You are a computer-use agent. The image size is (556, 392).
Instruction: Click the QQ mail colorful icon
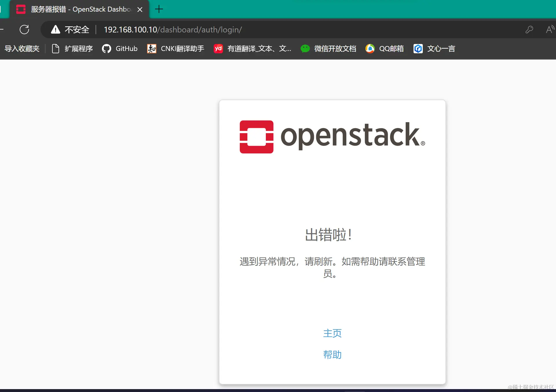pos(370,49)
